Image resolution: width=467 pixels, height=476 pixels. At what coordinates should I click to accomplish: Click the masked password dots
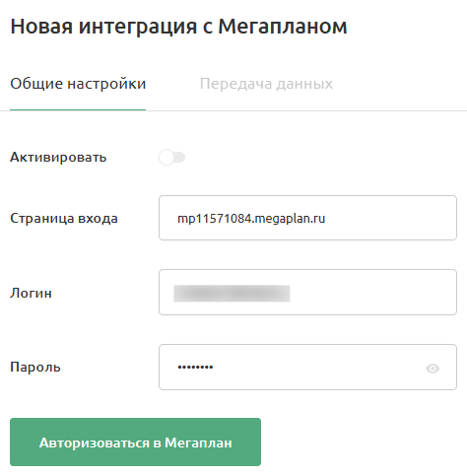point(195,367)
